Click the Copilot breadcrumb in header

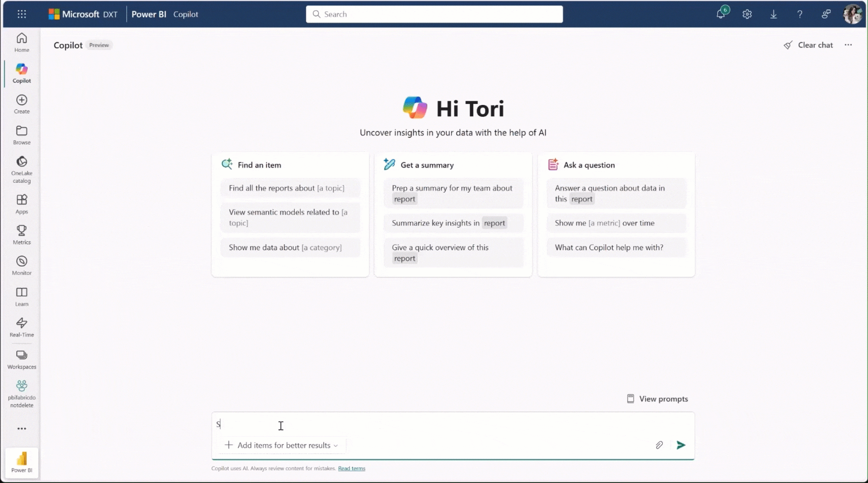(x=185, y=14)
